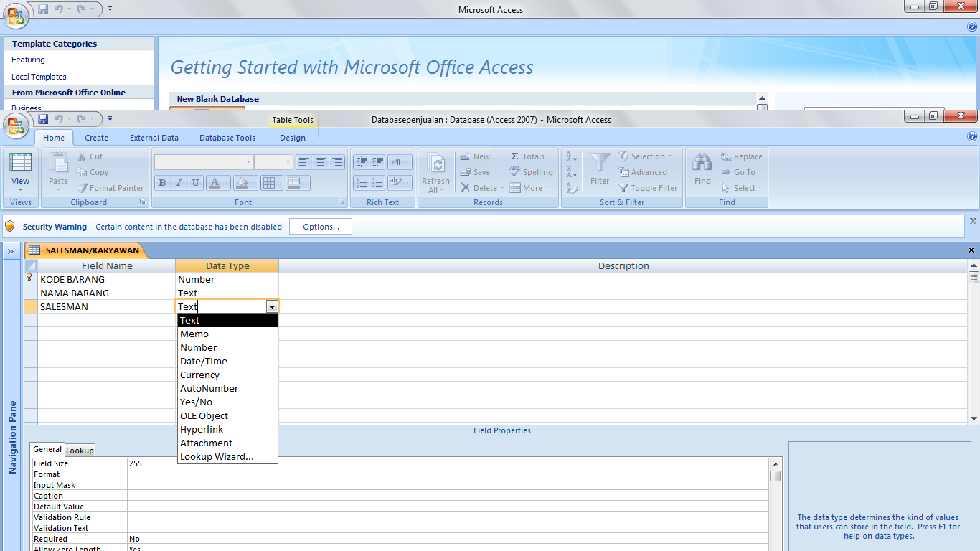Switch to the External Data ribbon tab
This screenshot has width=980, height=551.
tap(154, 138)
